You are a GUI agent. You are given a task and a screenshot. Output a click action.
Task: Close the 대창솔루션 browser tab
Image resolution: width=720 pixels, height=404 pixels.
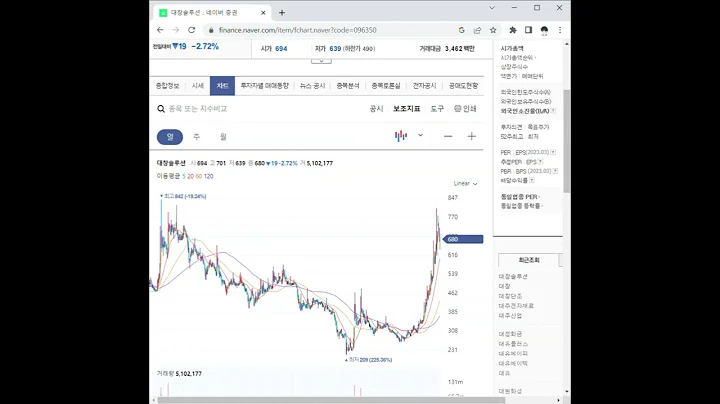point(263,13)
